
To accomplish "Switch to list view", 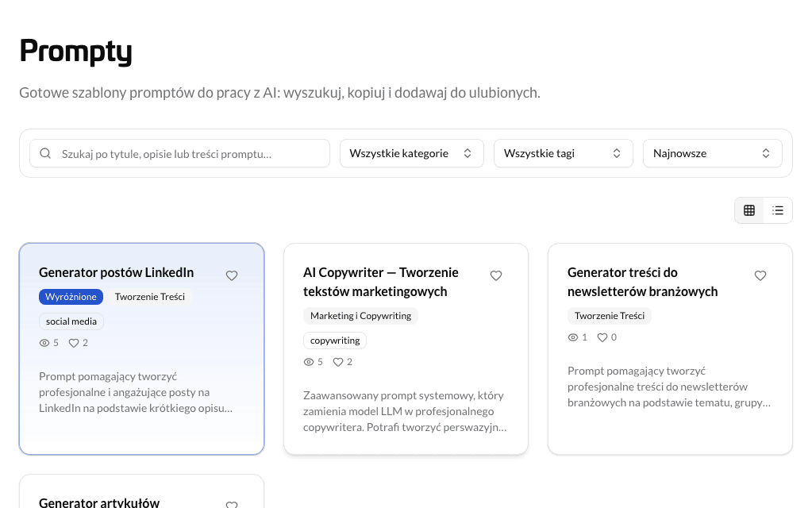I will point(778,210).
